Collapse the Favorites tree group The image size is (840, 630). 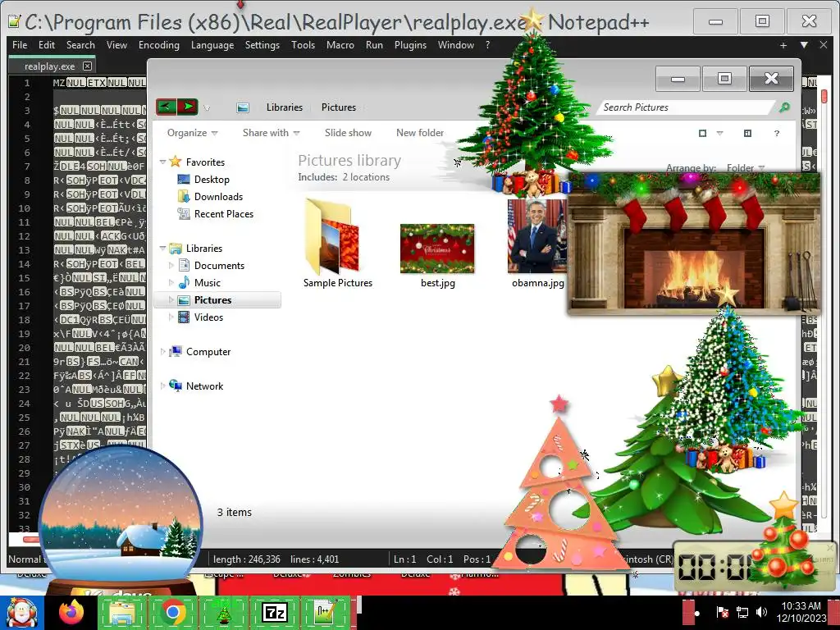(163, 162)
